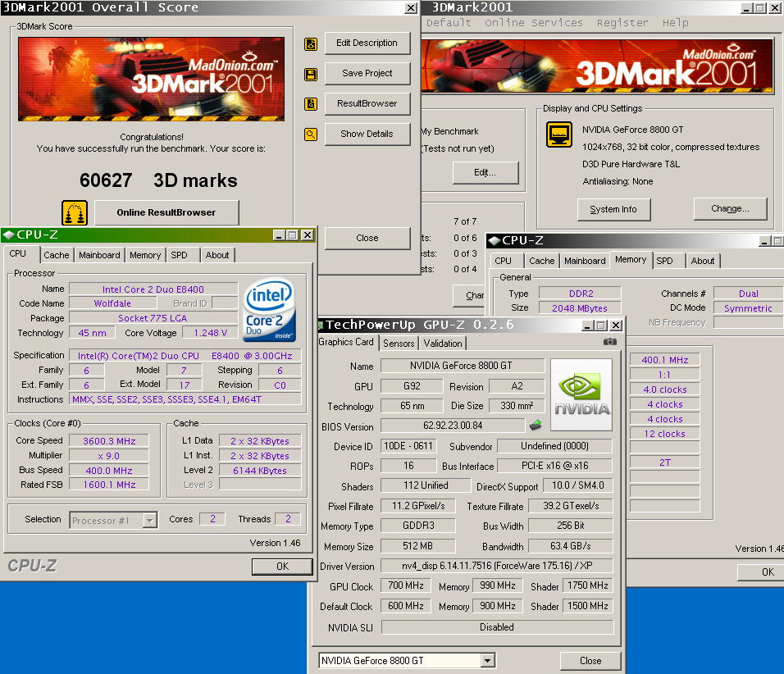Click the Intel Core 2 Duo logo
The height and width of the screenshot is (674, 784).
click(x=270, y=310)
